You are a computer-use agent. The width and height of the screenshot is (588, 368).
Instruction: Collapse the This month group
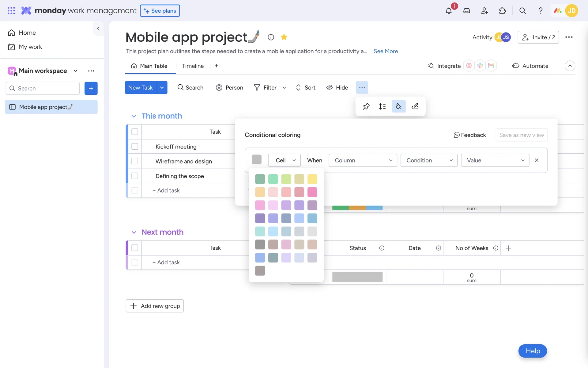coord(134,116)
